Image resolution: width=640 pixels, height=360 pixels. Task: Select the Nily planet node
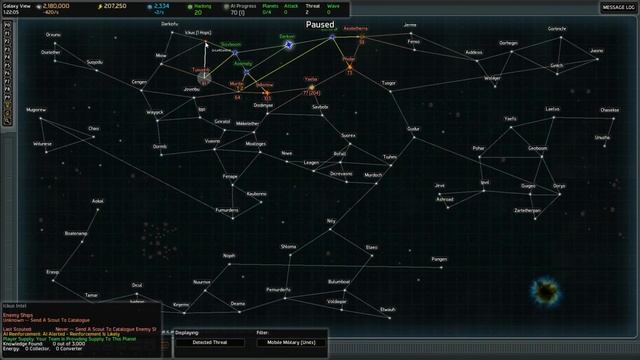tap(331, 229)
